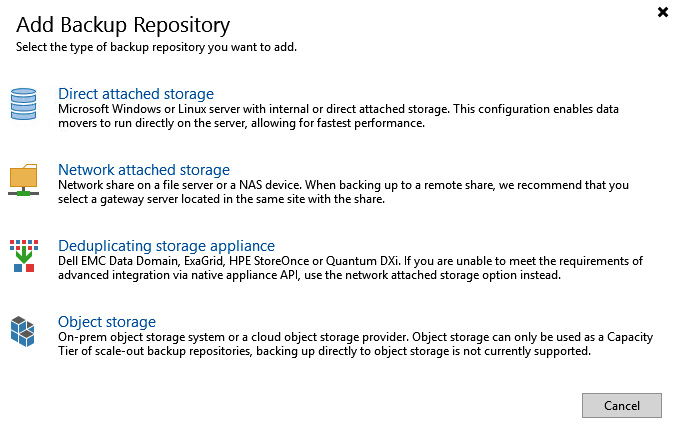Click the line starting 'Microsoft Windows or Linux server'
The width and height of the screenshot is (673, 429).
(x=338, y=109)
